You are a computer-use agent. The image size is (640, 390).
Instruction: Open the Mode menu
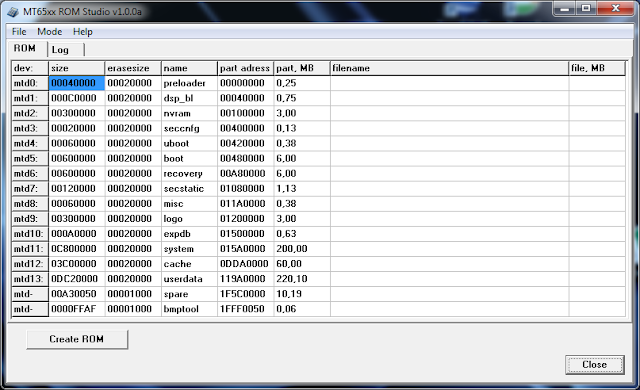pyautogui.click(x=49, y=32)
